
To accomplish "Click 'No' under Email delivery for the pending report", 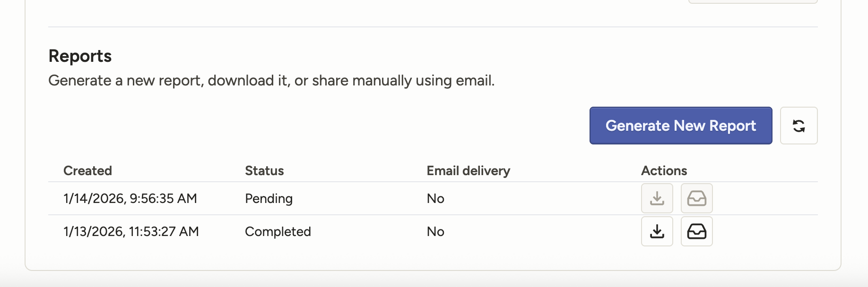I will 434,198.
